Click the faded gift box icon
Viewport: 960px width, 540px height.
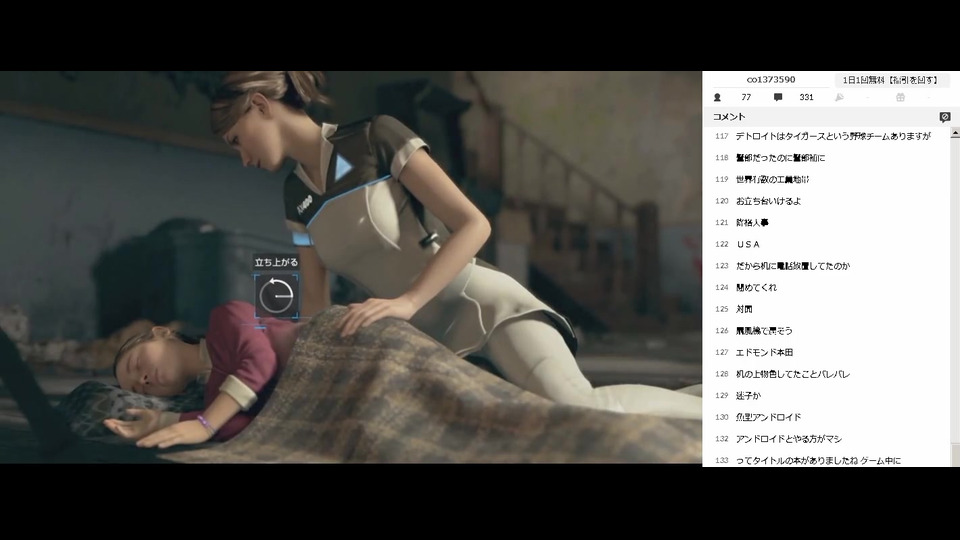tap(900, 97)
